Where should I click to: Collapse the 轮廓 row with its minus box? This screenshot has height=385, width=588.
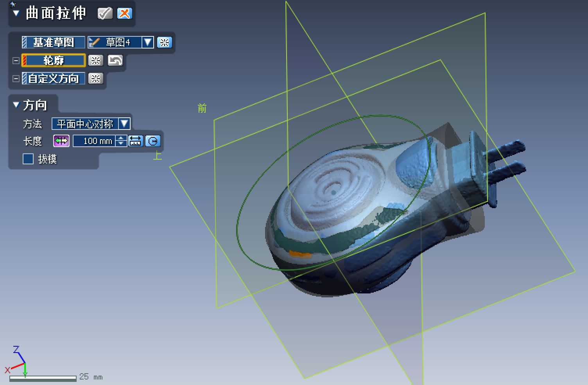(16, 61)
